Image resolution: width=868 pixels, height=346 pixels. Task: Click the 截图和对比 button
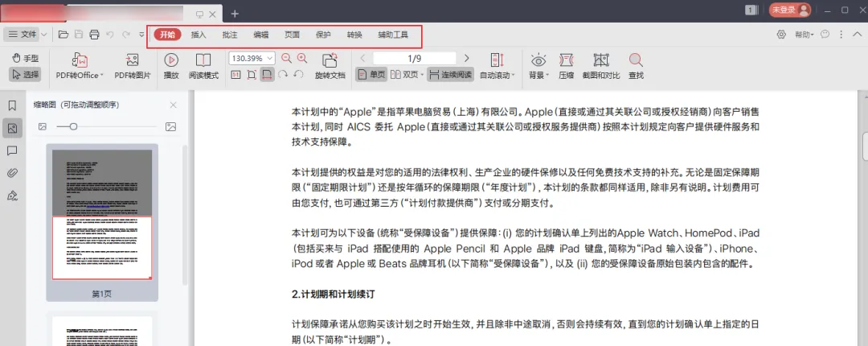pyautogui.click(x=601, y=67)
